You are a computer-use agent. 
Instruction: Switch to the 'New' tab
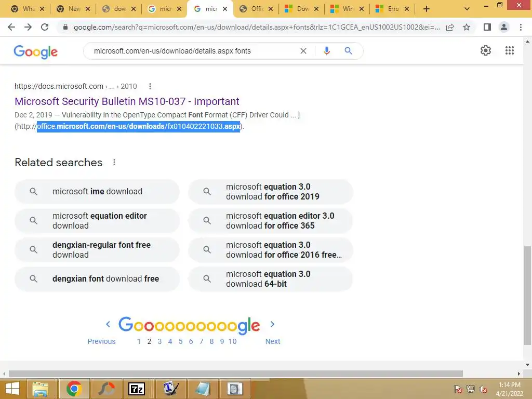click(x=74, y=9)
